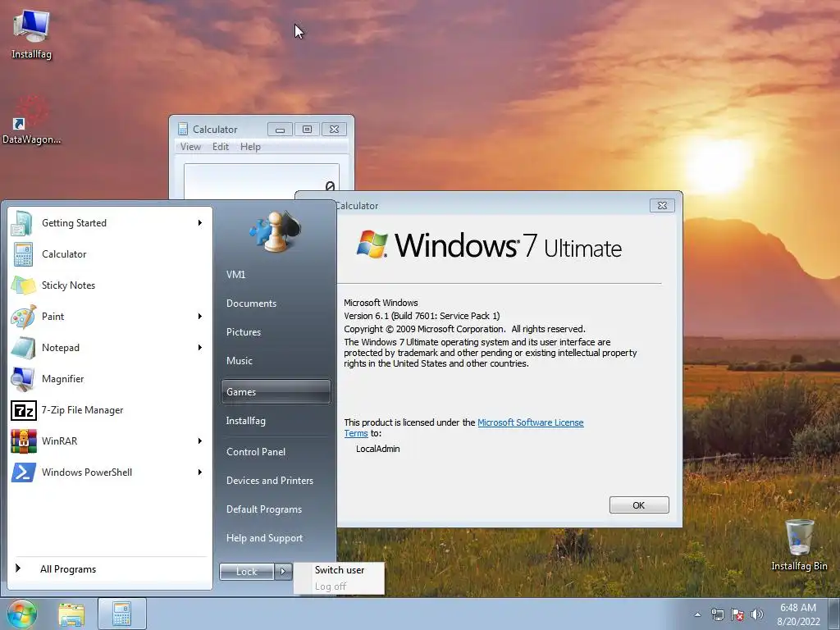Launch Calculator from the Start menu list
Viewport: 840px width, 630px height.
pos(109,254)
